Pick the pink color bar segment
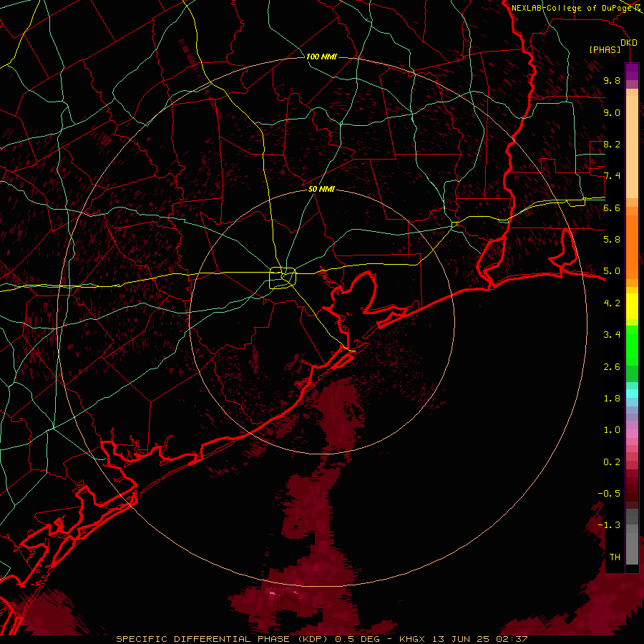Screen dimensions: 644x644 point(632,434)
